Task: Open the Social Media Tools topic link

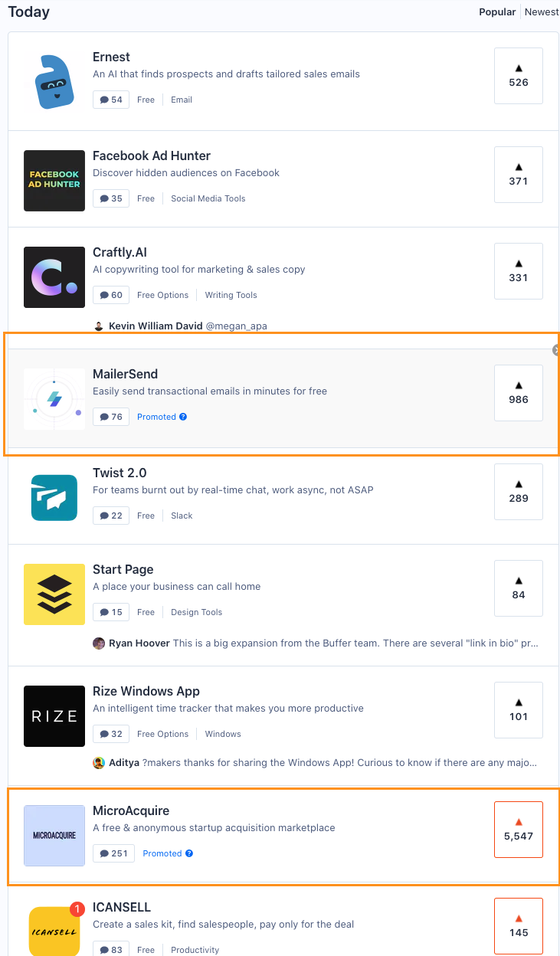Action: [208, 198]
